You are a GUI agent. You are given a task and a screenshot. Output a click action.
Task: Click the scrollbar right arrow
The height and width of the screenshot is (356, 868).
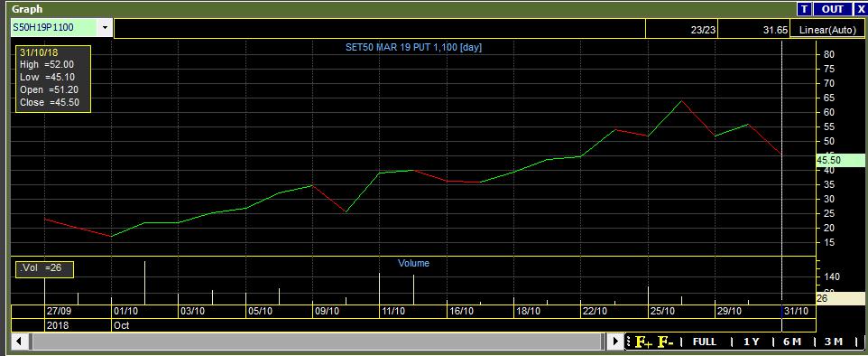pyautogui.click(x=615, y=341)
